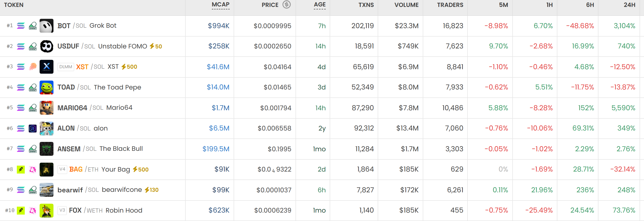The width and height of the screenshot is (644, 221).
Task: Sort by the 5M change column
Action: point(503,5)
